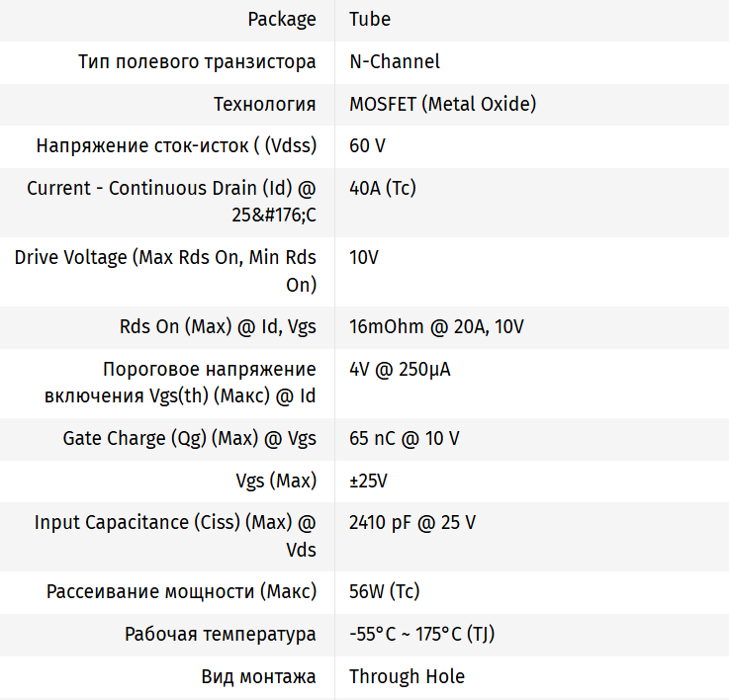The height and width of the screenshot is (700, 729).
Task: Click the '10V' drive voltage value
Action: 363,258
